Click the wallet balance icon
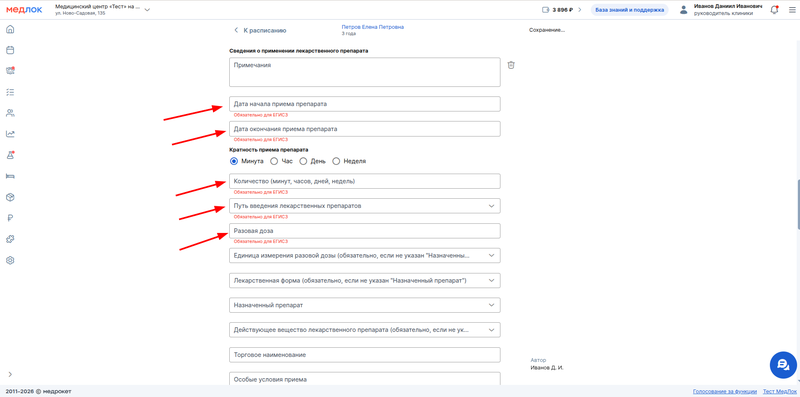This screenshot has width=800, height=397. [545, 10]
